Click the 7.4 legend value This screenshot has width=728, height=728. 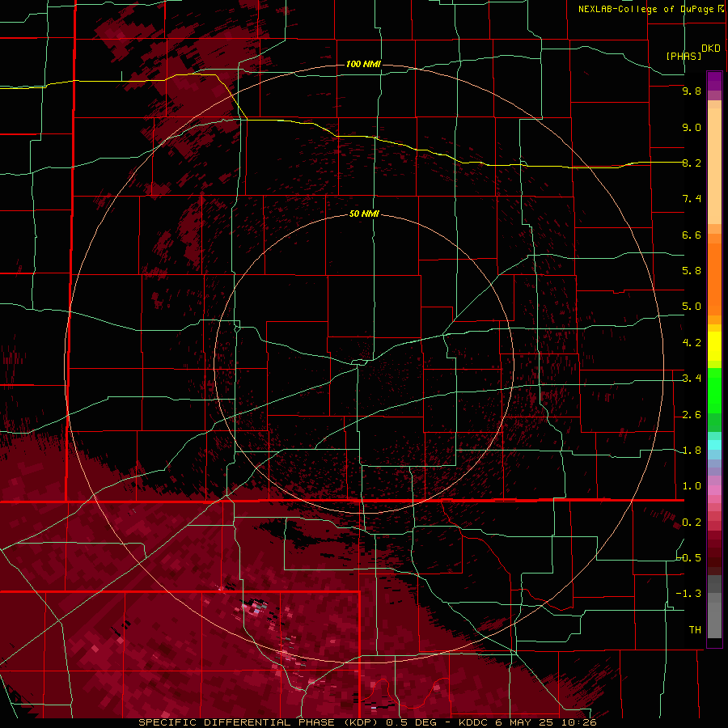click(x=692, y=199)
